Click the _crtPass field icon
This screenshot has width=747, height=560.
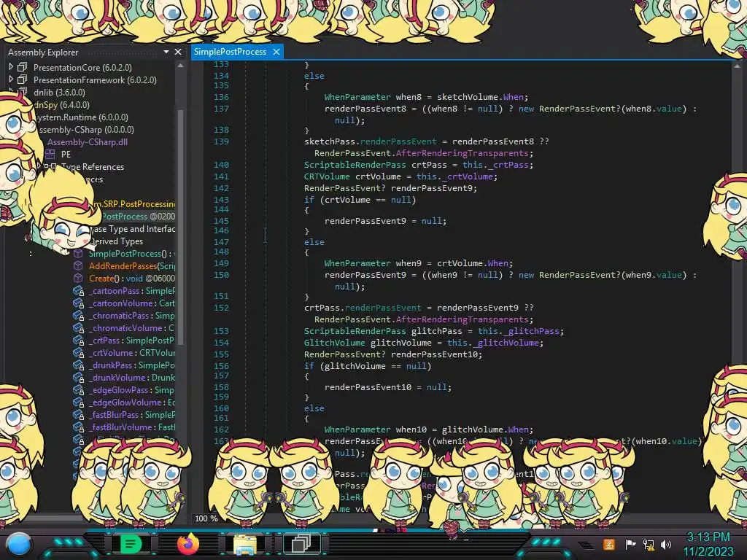pos(78,340)
